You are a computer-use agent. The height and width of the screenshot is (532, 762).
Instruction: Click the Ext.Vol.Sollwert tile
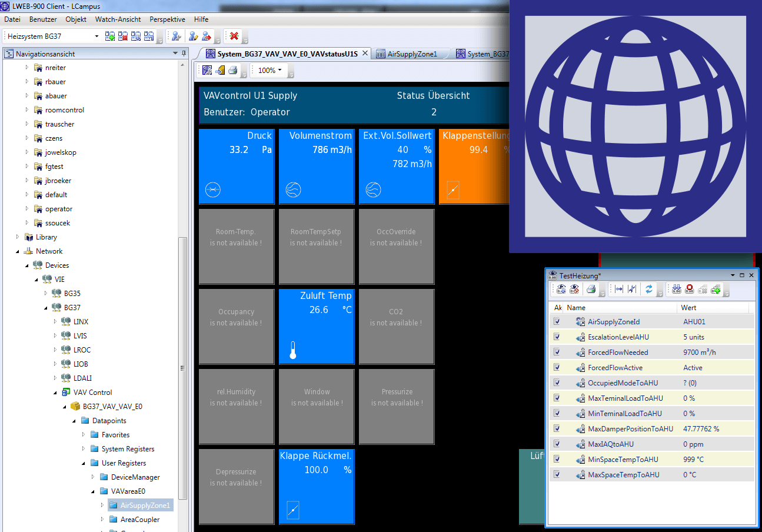point(397,167)
